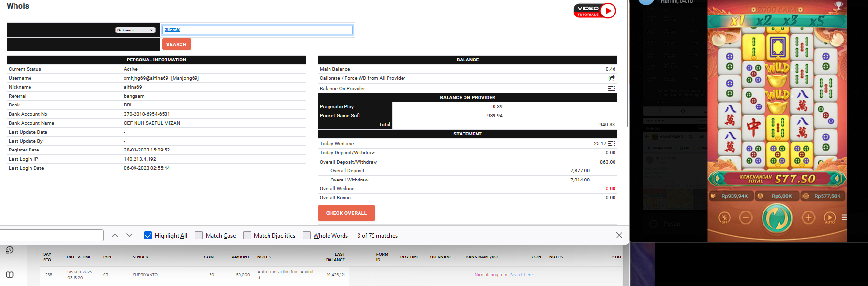Click the AMOUNT column header
Screen dimensions: 868x286
pyautogui.click(x=240, y=257)
